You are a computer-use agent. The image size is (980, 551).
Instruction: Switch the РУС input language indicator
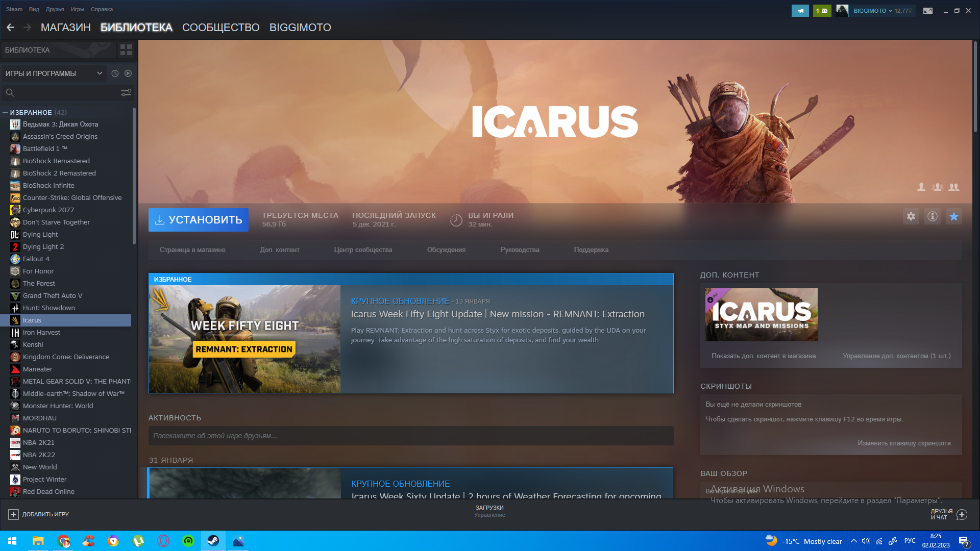point(910,541)
